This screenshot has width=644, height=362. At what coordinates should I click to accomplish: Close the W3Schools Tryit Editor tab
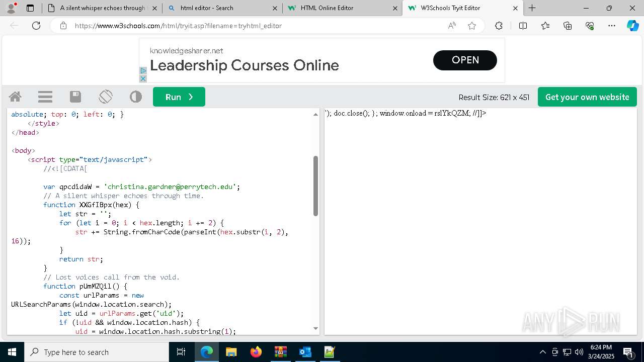[515, 8]
